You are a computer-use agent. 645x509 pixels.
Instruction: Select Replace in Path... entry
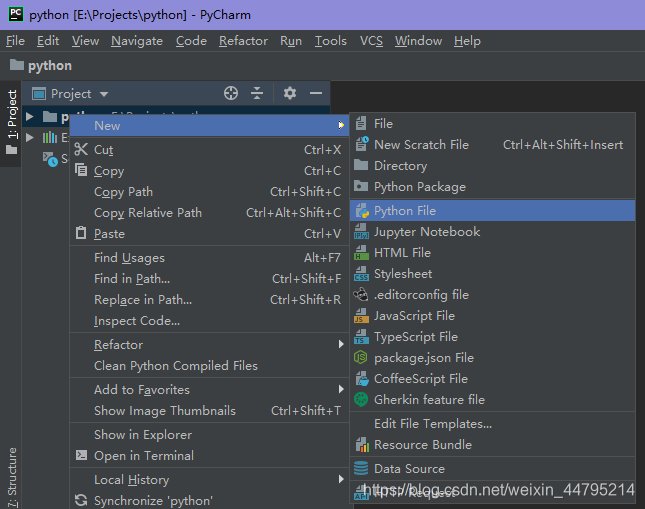(209, 300)
